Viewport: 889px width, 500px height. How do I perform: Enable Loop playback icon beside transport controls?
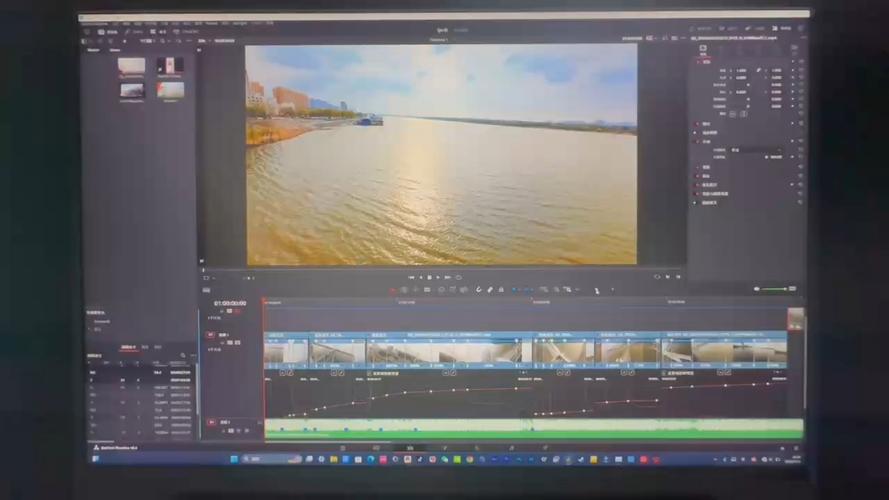458,277
